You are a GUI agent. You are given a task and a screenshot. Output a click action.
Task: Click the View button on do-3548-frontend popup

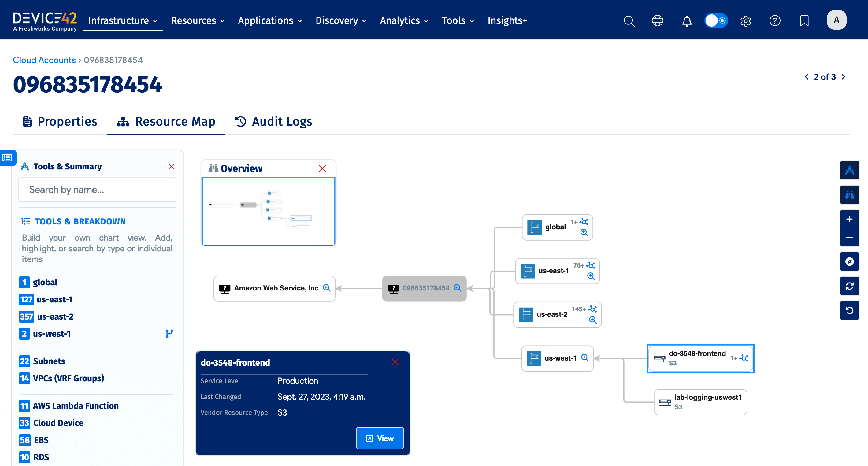(x=380, y=438)
